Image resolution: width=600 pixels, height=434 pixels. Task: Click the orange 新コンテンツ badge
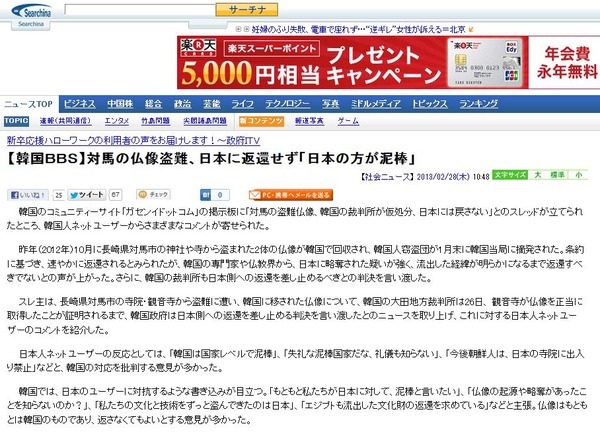pyautogui.click(x=261, y=121)
